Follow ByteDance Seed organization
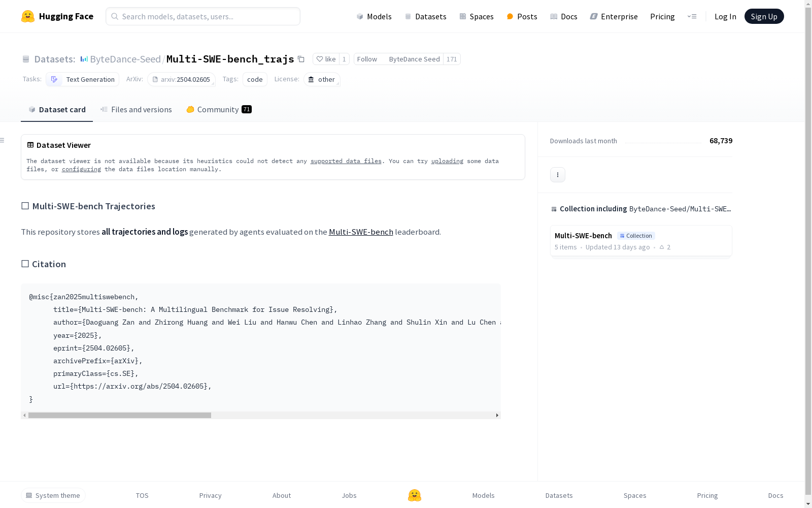Image resolution: width=812 pixels, height=508 pixels. (398, 59)
